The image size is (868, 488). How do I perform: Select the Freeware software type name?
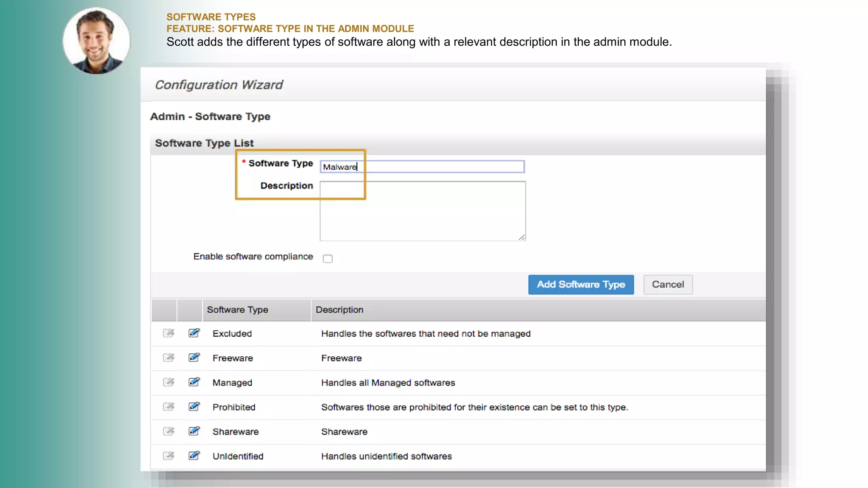click(x=233, y=358)
